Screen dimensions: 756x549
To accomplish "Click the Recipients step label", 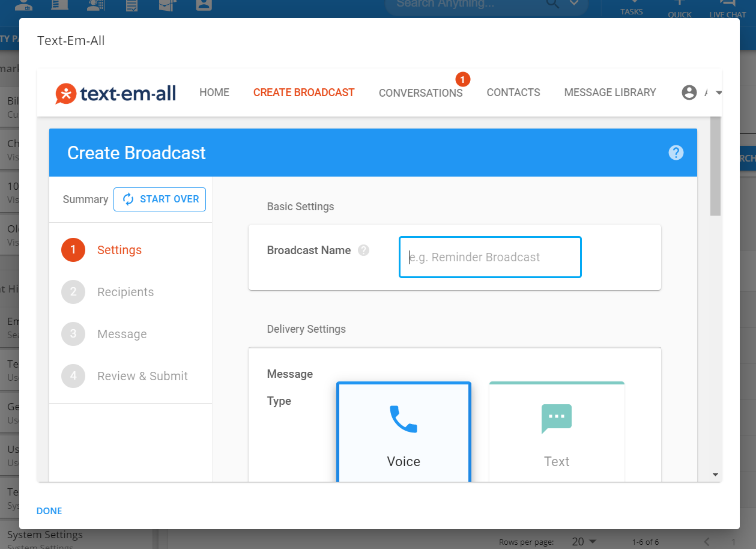I will pyautogui.click(x=125, y=292).
